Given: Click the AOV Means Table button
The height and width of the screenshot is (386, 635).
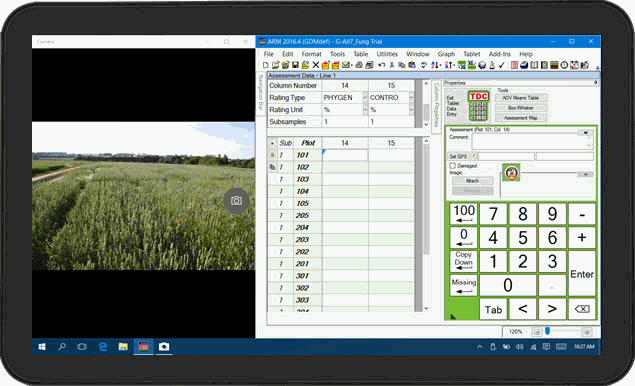Looking at the screenshot, I should pos(521,98).
